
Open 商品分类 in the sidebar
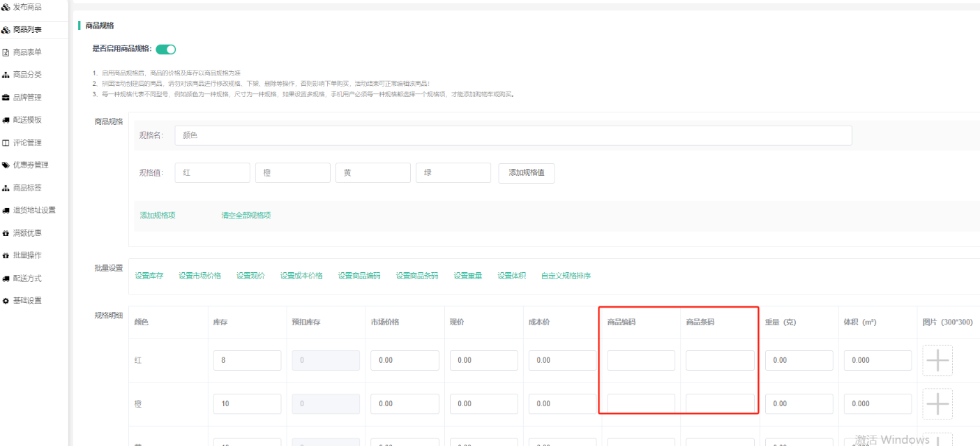click(27, 75)
